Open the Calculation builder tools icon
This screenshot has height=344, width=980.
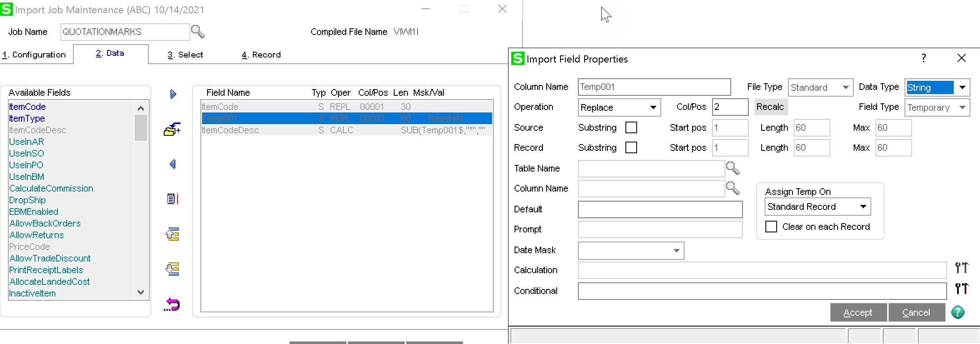(x=962, y=268)
